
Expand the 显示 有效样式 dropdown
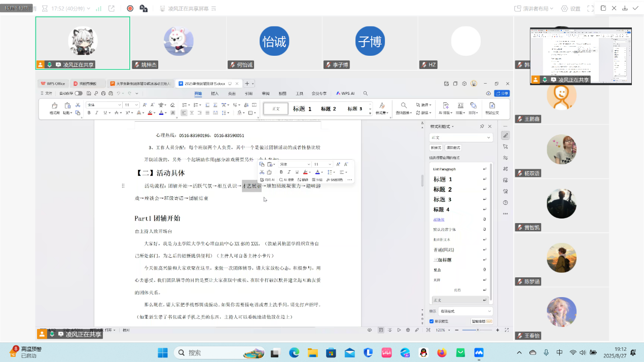click(x=466, y=311)
